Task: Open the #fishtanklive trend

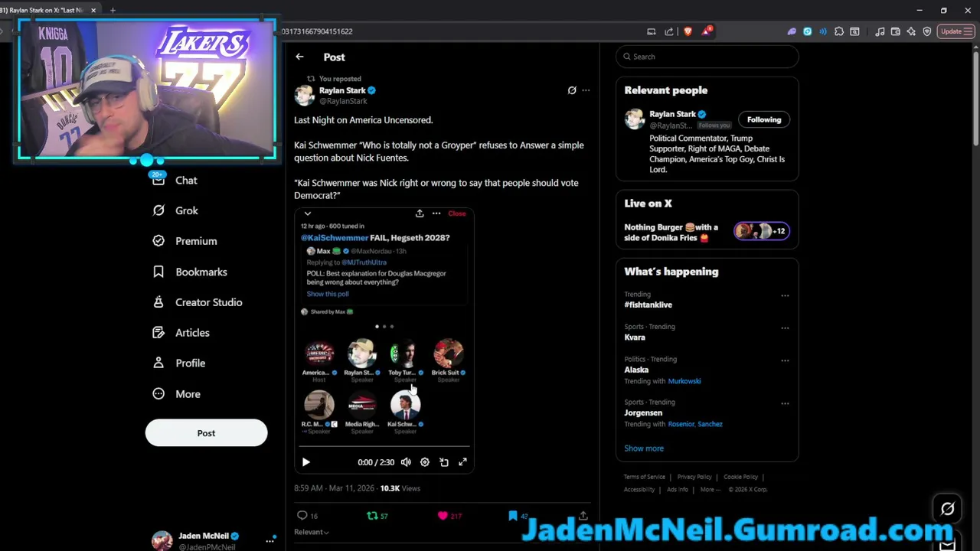Action: click(x=648, y=305)
